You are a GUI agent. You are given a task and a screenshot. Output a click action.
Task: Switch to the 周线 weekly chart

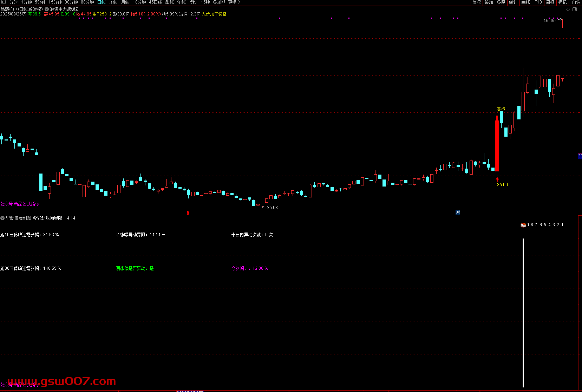tap(113, 2)
